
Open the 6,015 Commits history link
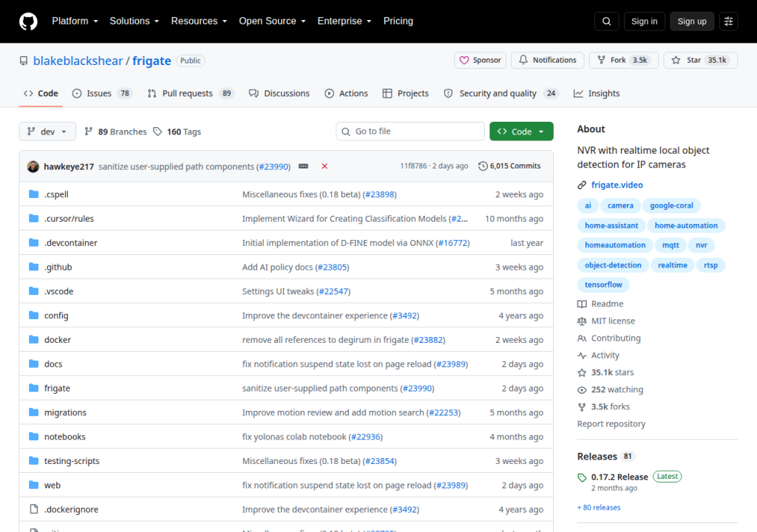point(509,166)
